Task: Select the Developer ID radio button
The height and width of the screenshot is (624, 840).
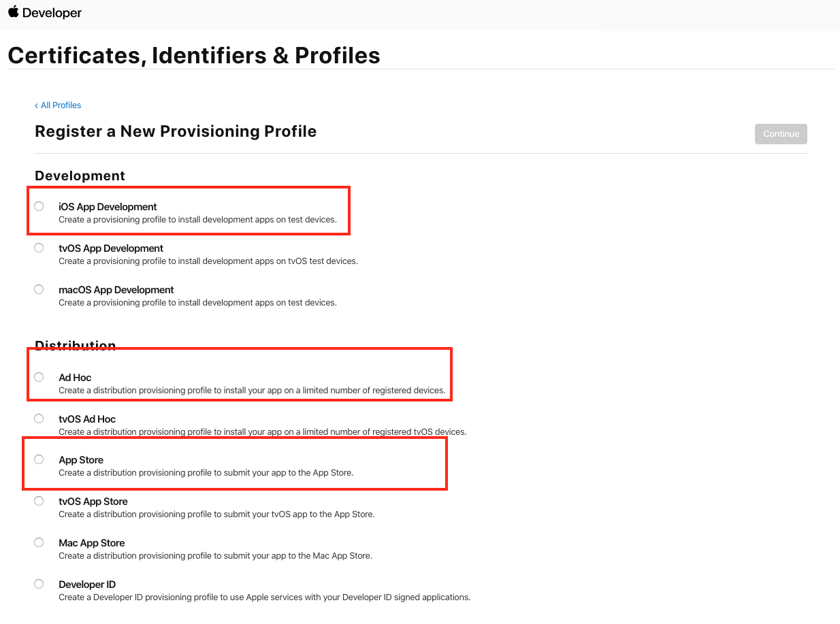Action: pyautogui.click(x=39, y=584)
